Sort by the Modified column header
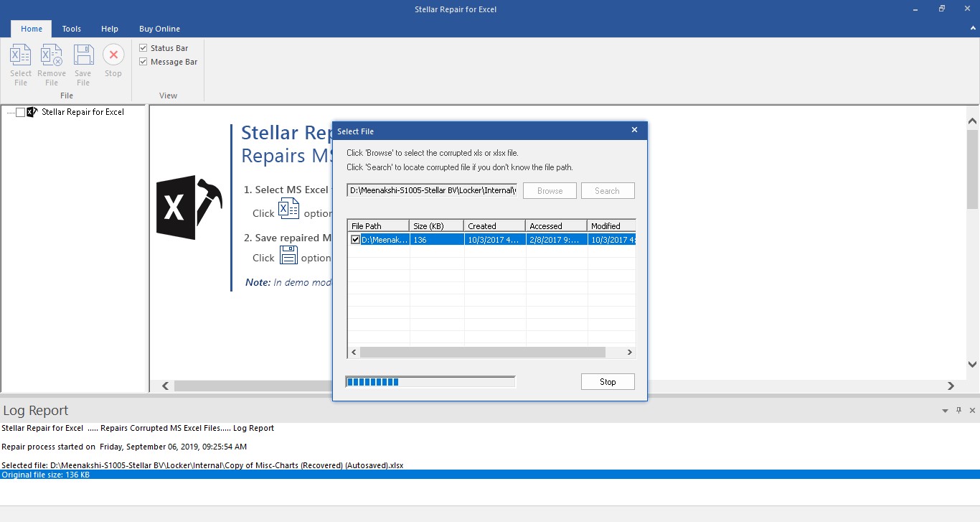 611,226
